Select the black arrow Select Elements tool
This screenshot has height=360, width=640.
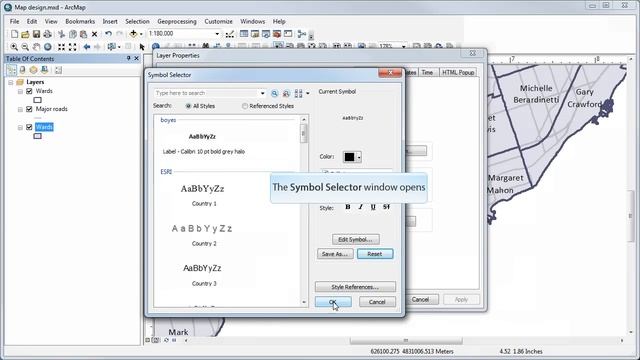[142, 47]
